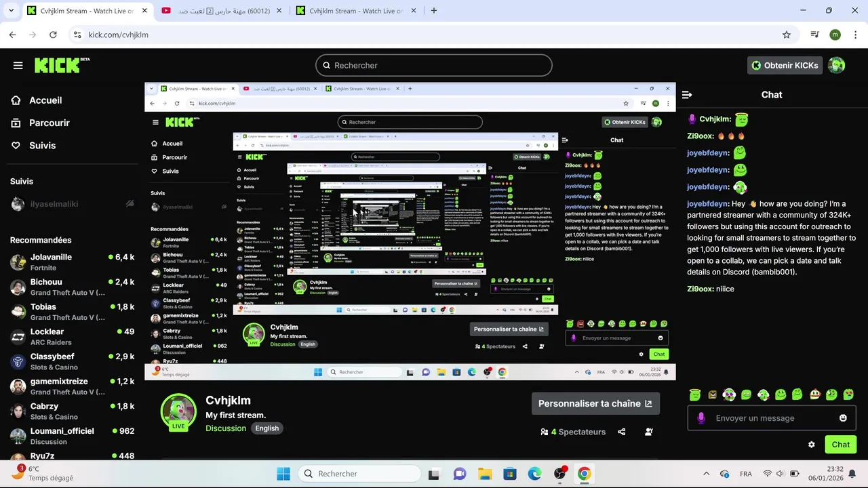Screen dimensions: 868x488
Task: Pick the orange striped ball emote
Action: [x=814, y=394]
